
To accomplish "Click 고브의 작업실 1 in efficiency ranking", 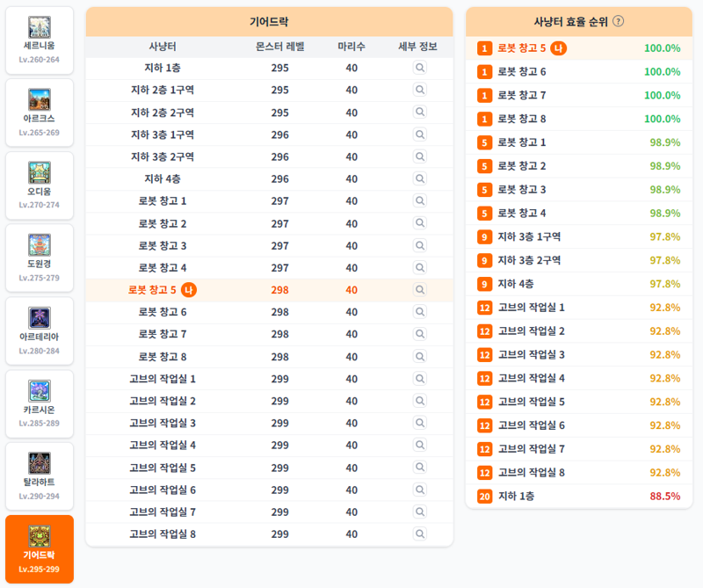I will pos(579,308).
